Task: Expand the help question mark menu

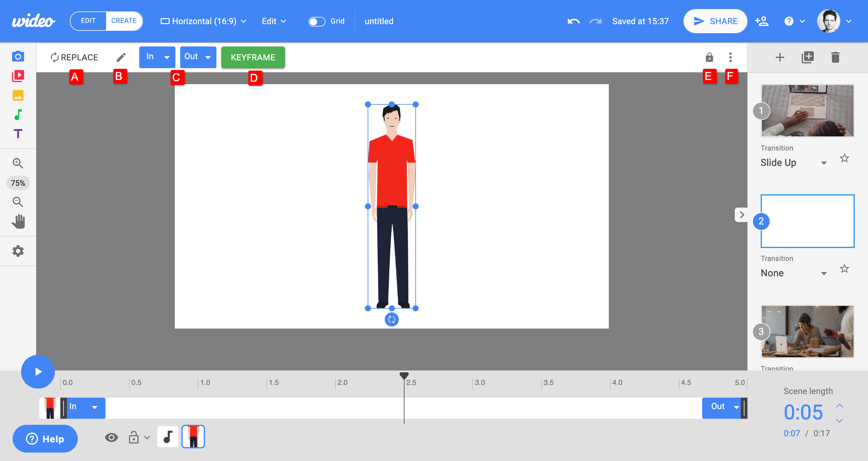Action: [794, 21]
